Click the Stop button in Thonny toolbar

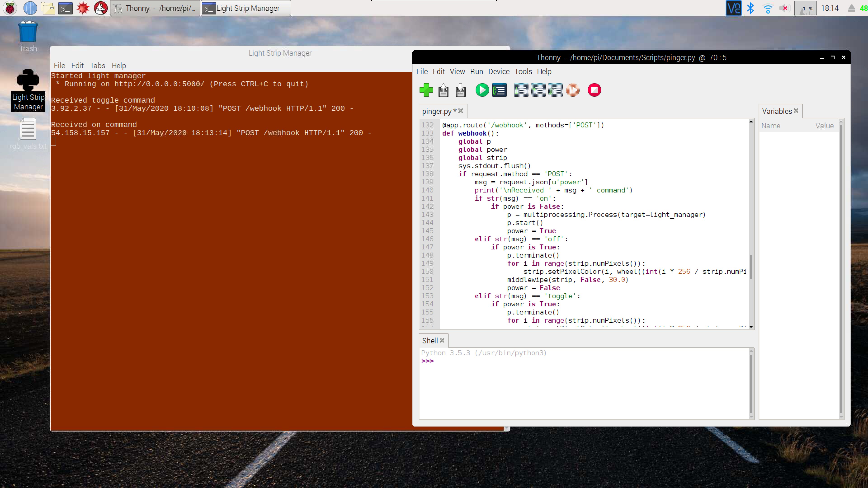594,90
